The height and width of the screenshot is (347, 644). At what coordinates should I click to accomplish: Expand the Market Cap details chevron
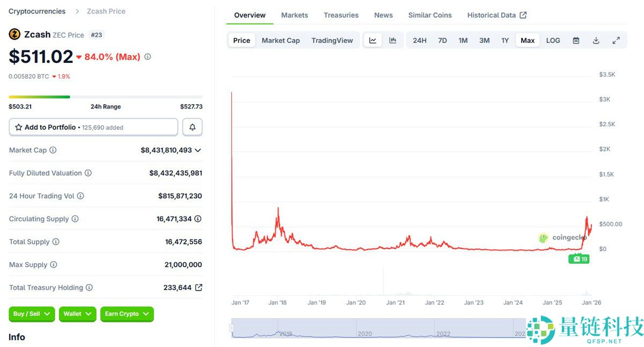point(198,150)
